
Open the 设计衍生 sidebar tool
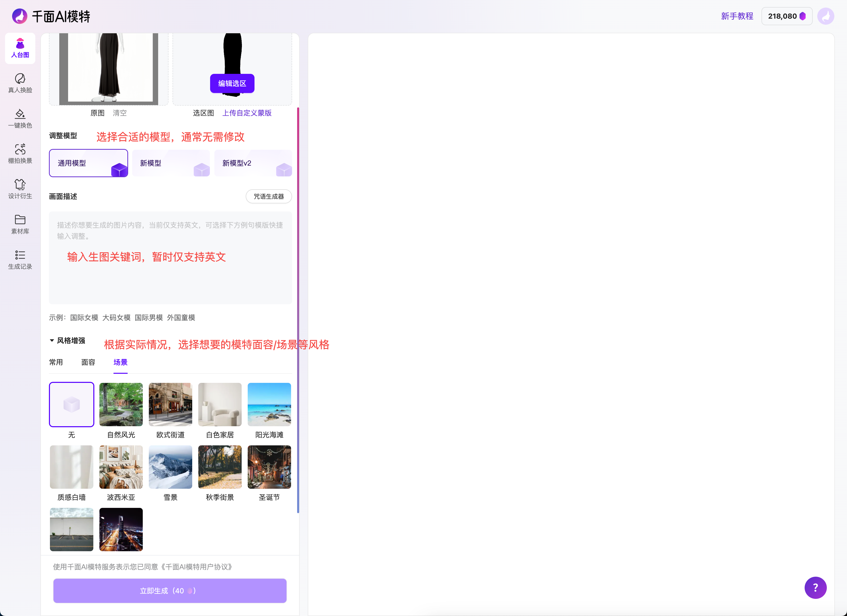tap(20, 189)
